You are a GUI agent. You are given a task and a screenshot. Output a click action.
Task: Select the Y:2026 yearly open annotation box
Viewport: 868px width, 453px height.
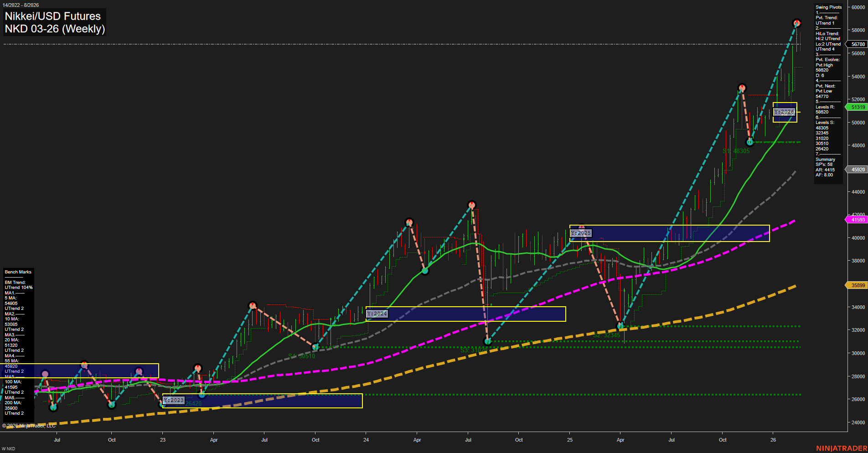(x=783, y=111)
